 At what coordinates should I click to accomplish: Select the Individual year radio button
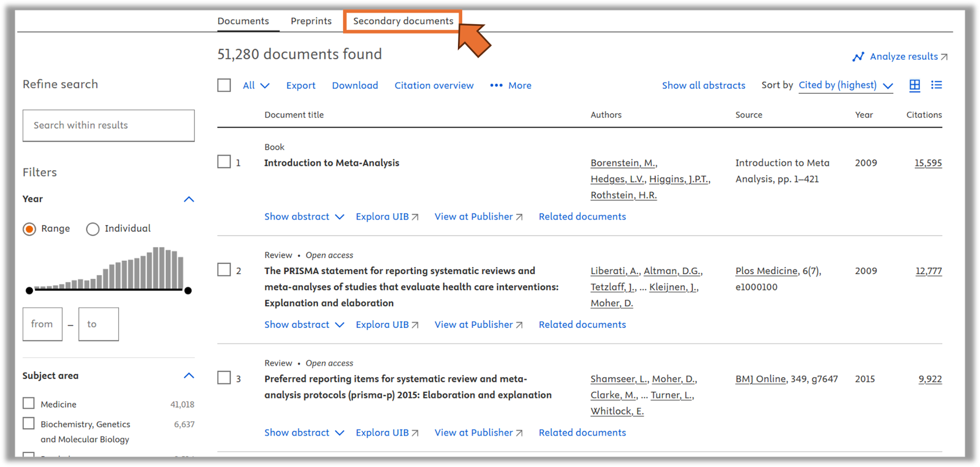[93, 229]
